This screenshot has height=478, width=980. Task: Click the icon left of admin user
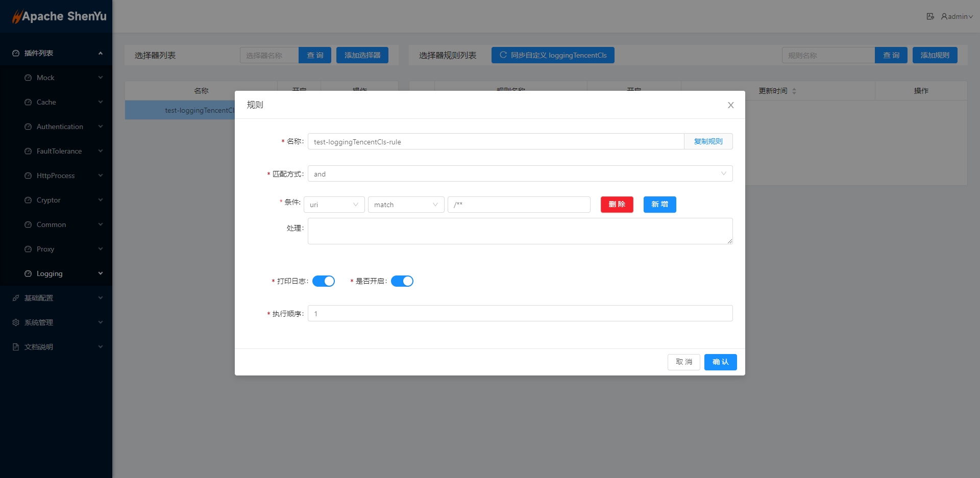[930, 16]
